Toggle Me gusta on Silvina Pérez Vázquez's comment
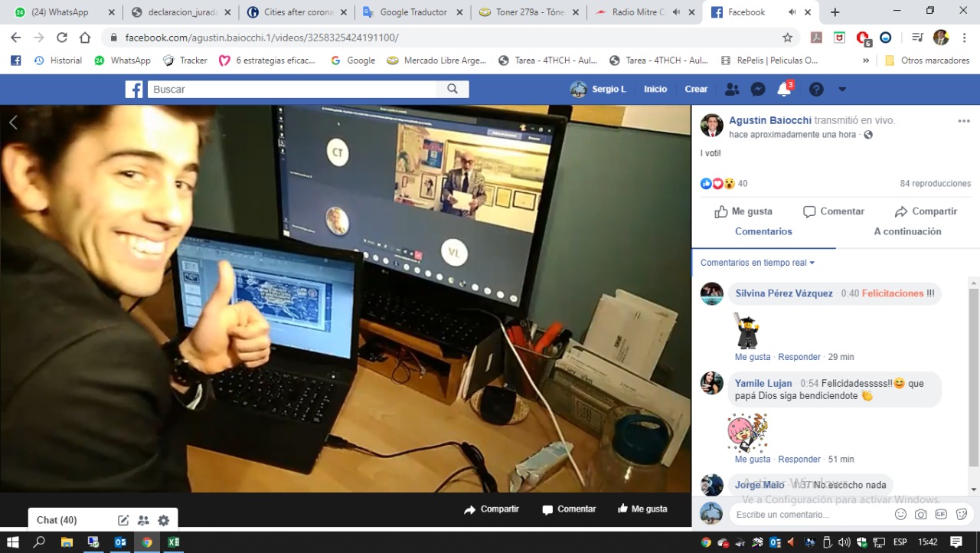Screen dimensions: 980x553 [x=752, y=357]
